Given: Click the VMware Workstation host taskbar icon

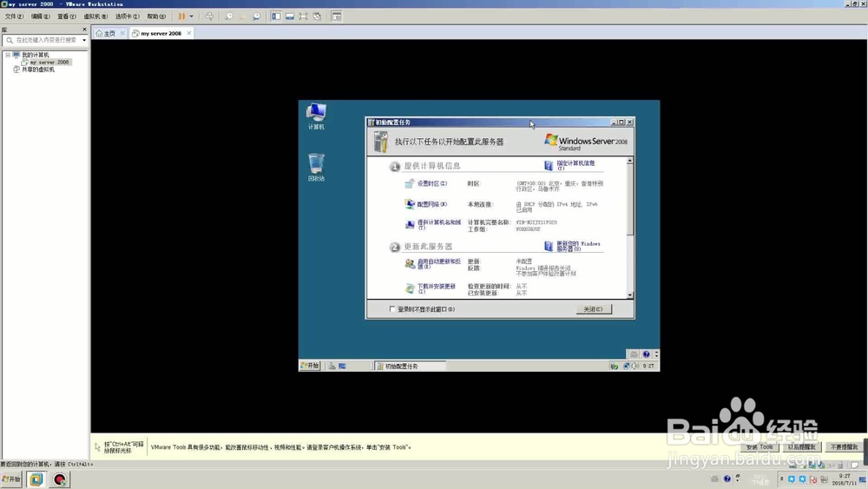Looking at the screenshot, I should click(x=36, y=479).
